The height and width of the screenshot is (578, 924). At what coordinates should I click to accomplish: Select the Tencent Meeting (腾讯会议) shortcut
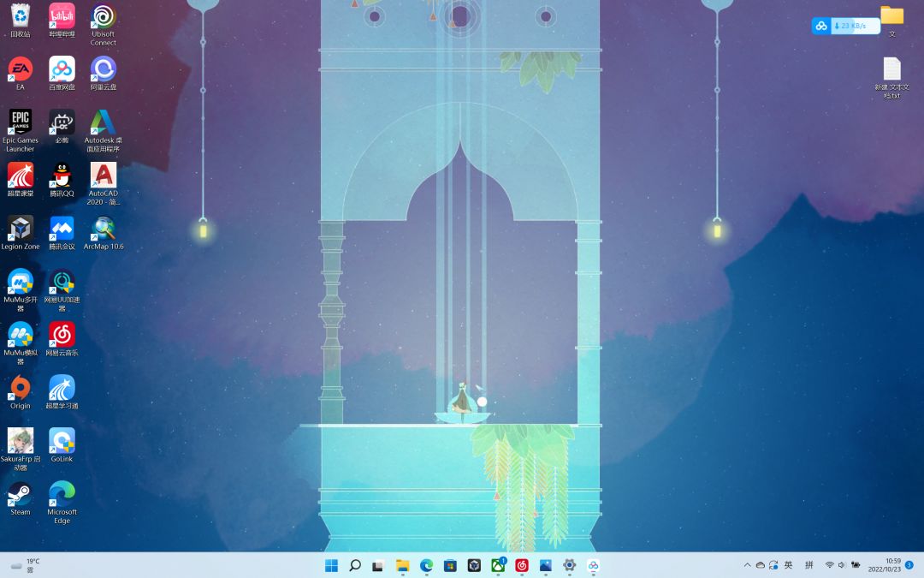[x=62, y=233]
